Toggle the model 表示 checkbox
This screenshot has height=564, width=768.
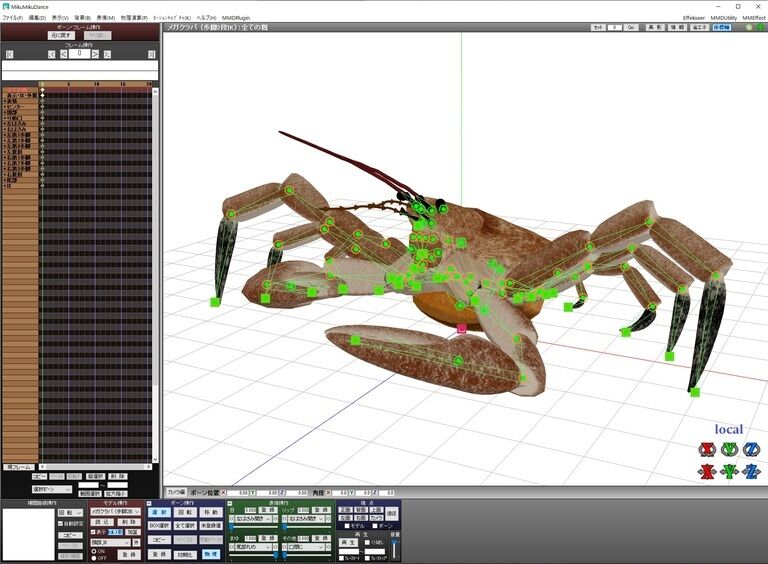93,532
